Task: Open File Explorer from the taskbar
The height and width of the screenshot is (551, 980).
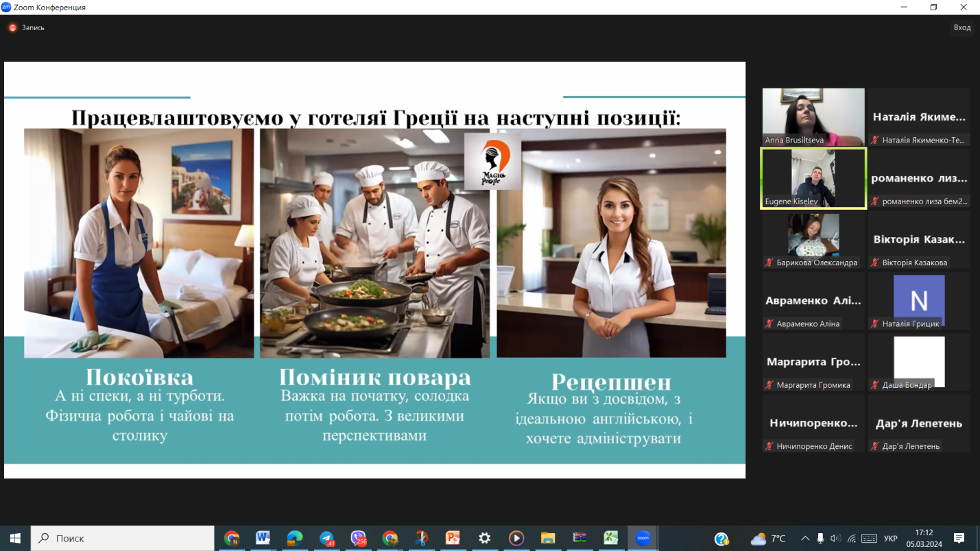Action: [x=547, y=539]
